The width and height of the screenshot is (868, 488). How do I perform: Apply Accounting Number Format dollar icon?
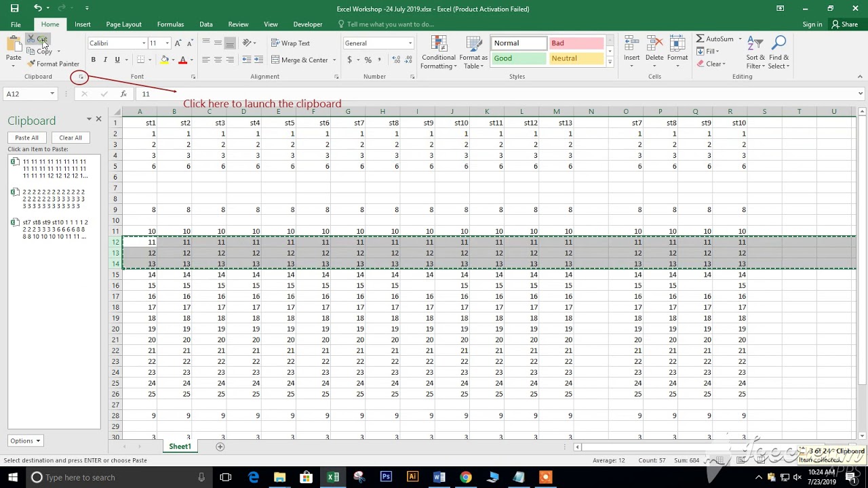(349, 60)
